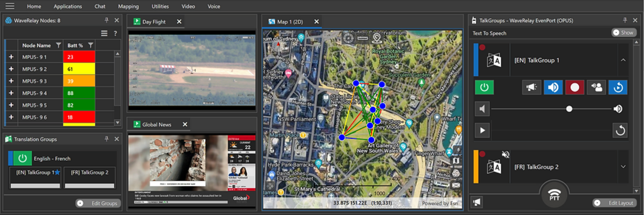Click the blue replay icon in TalkGroup 1
The image size is (644, 215).
pos(618,87)
